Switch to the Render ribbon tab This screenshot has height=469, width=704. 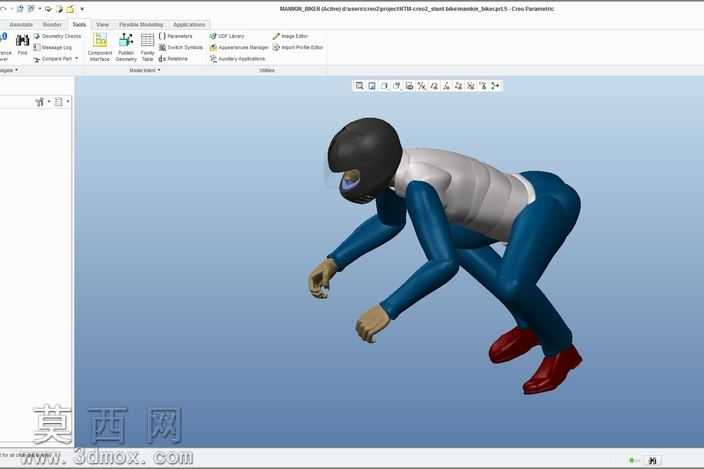point(52,25)
